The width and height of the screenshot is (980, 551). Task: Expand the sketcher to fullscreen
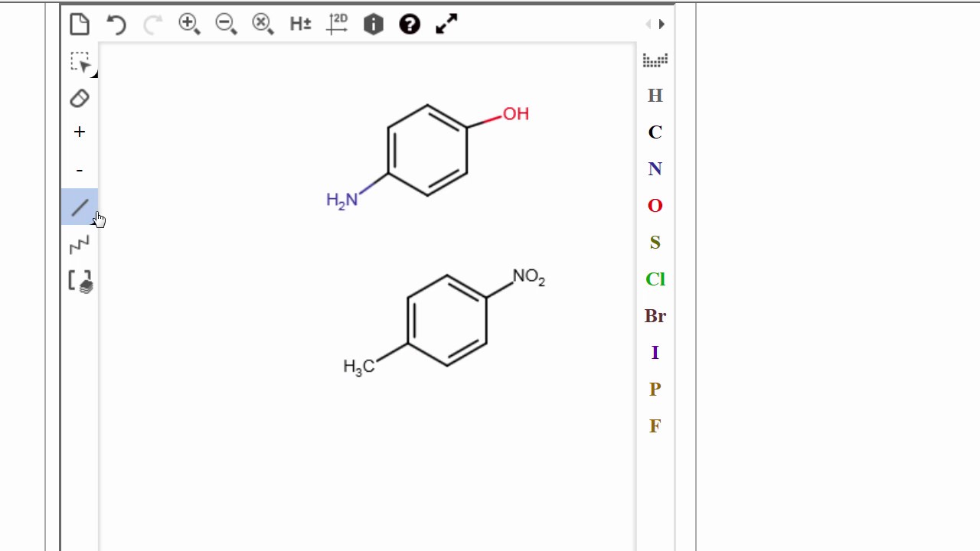point(446,24)
